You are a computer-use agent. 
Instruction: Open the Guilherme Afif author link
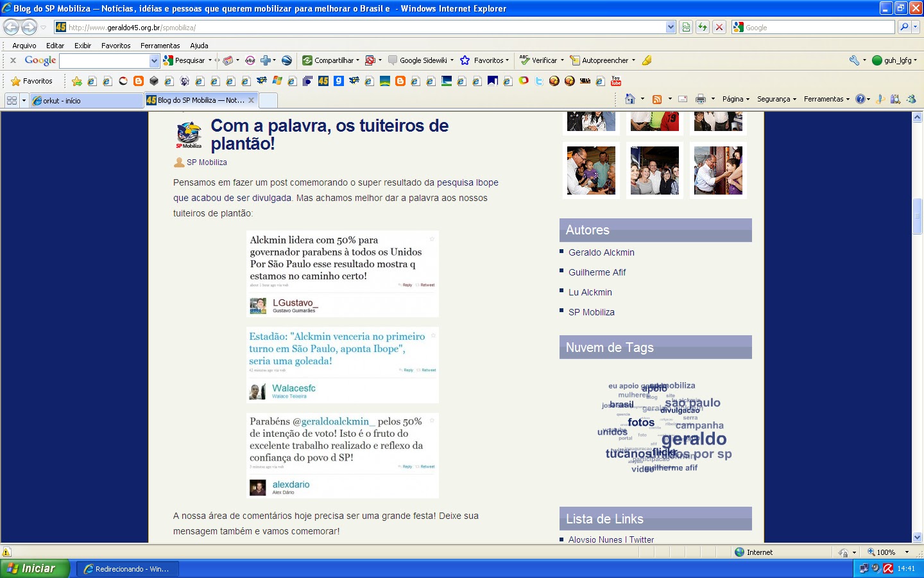tap(597, 272)
